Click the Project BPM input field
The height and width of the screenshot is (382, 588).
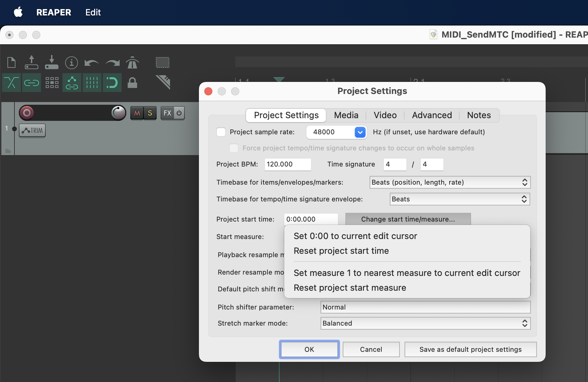tap(288, 164)
